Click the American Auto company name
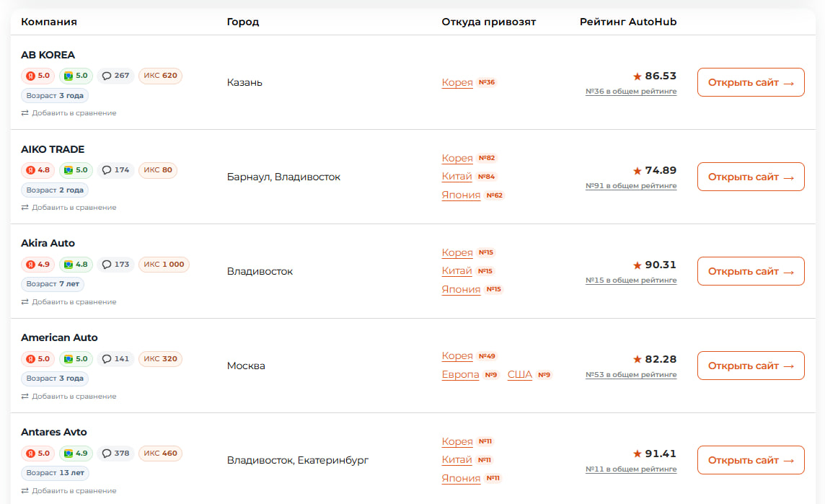Image resolution: width=825 pixels, height=504 pixels. pos(59,337)
